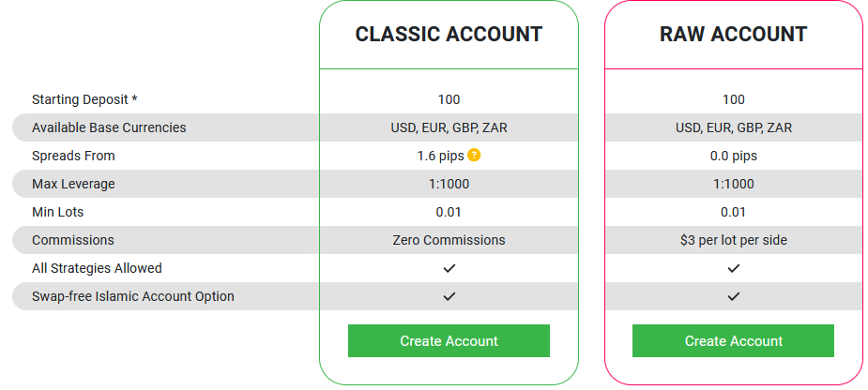868x390 pixels.
Task: Click Classic 1.6 pips spread value
Action: pyautogui.click(x=440, y=156)
